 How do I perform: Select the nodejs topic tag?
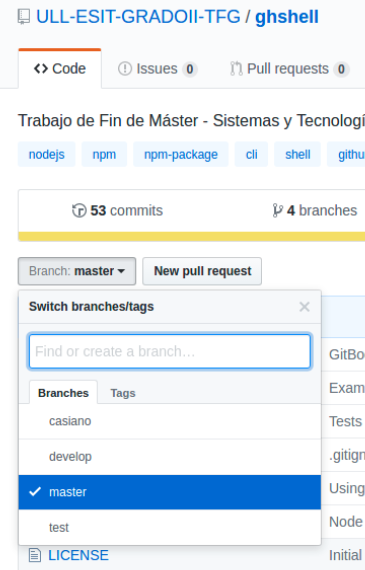(47, 154)
